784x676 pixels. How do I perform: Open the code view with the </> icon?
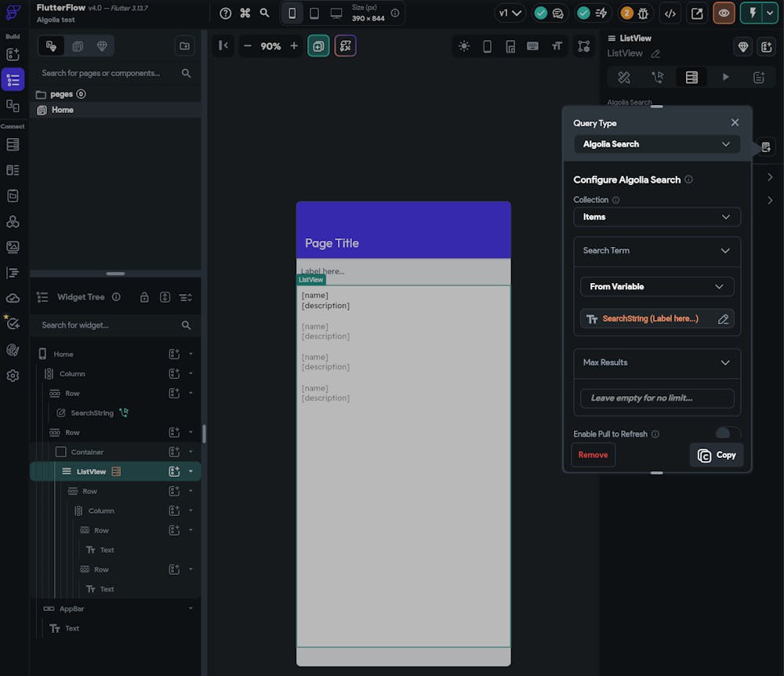tap(671, 13)
